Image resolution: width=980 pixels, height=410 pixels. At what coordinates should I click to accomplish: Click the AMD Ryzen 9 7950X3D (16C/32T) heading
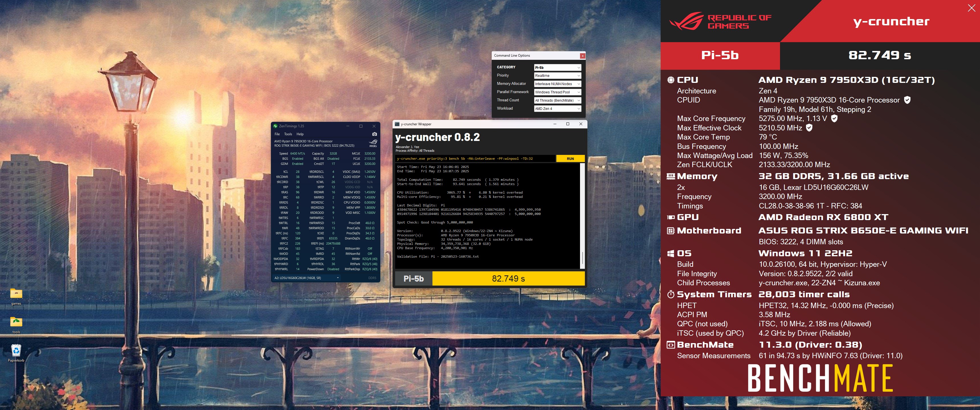(846, 80)
